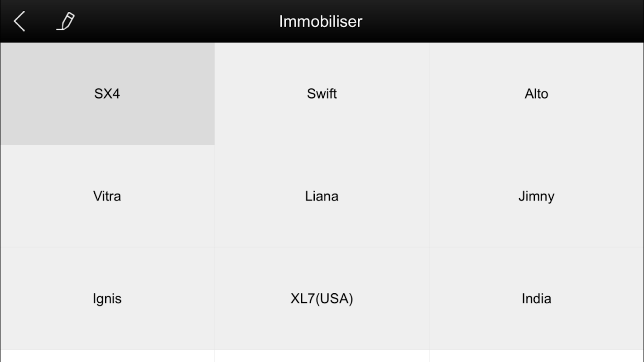Open the India region tile
The height and width of the screenshot is (362, 644).
[x=537, y=299]
